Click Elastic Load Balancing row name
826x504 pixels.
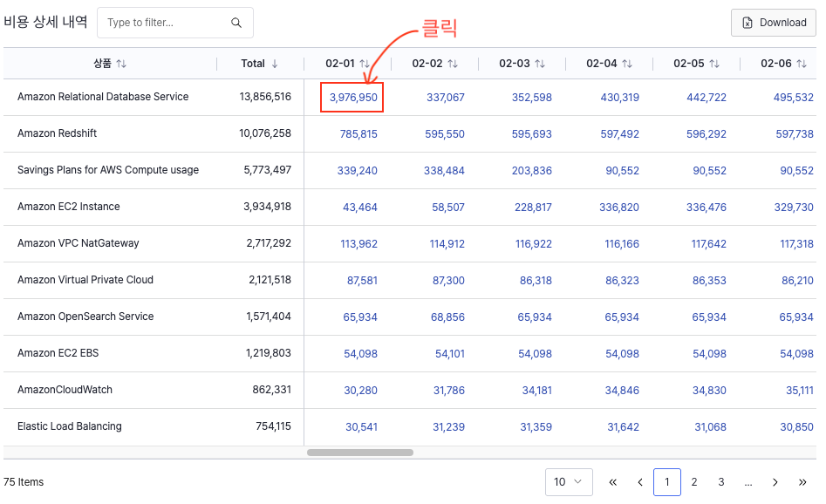[70, 426]
